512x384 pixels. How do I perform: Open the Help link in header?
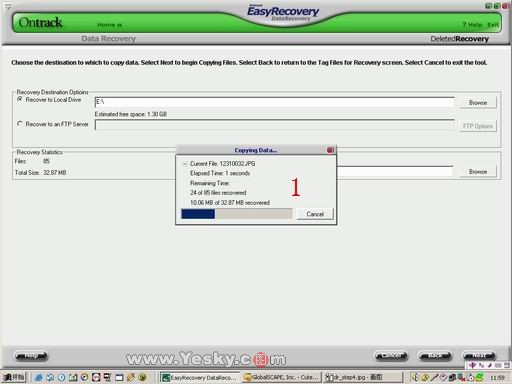[x=472, y=25]
